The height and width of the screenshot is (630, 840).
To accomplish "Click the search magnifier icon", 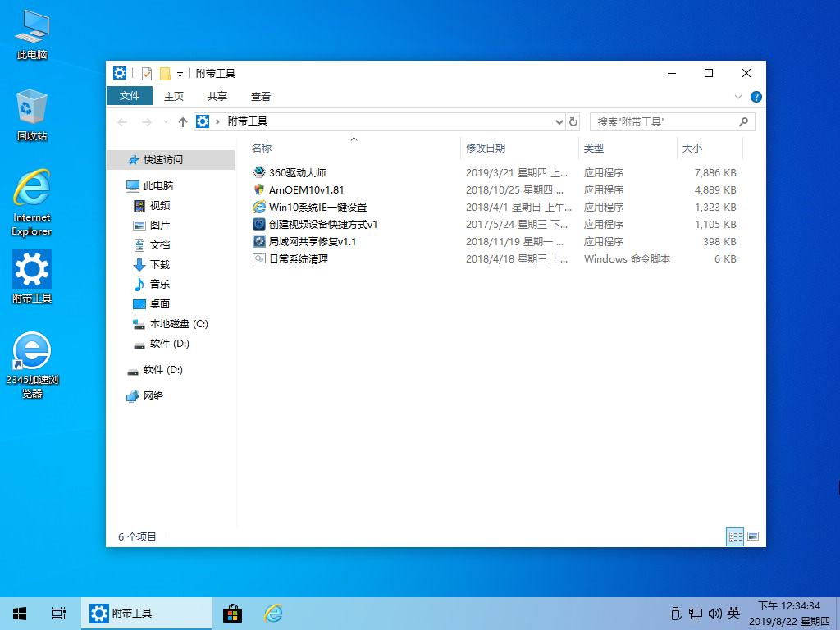I will point(743,121).
